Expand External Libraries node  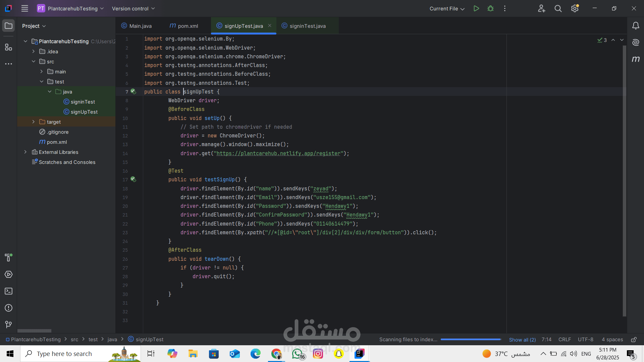pyautogui.click(x=25, y=152)
